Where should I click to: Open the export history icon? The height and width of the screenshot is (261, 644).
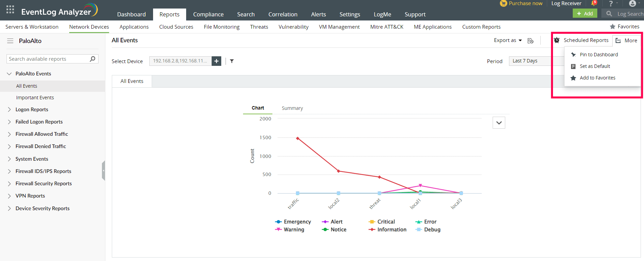(530, 41)
